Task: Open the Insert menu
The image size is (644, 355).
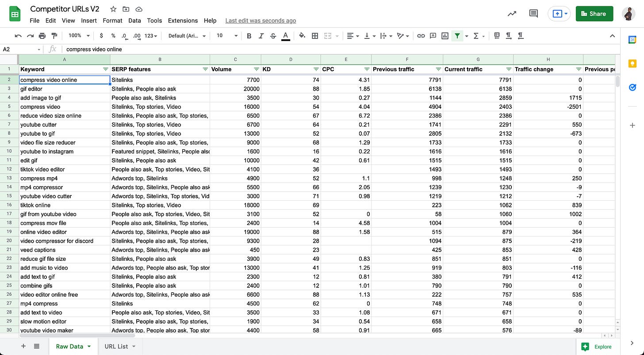Action: (89, 20)
